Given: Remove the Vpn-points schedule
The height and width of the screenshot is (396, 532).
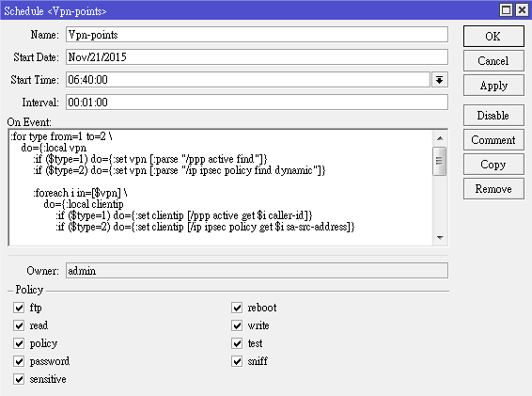Looking at the screenshot, I should (493, 189).
